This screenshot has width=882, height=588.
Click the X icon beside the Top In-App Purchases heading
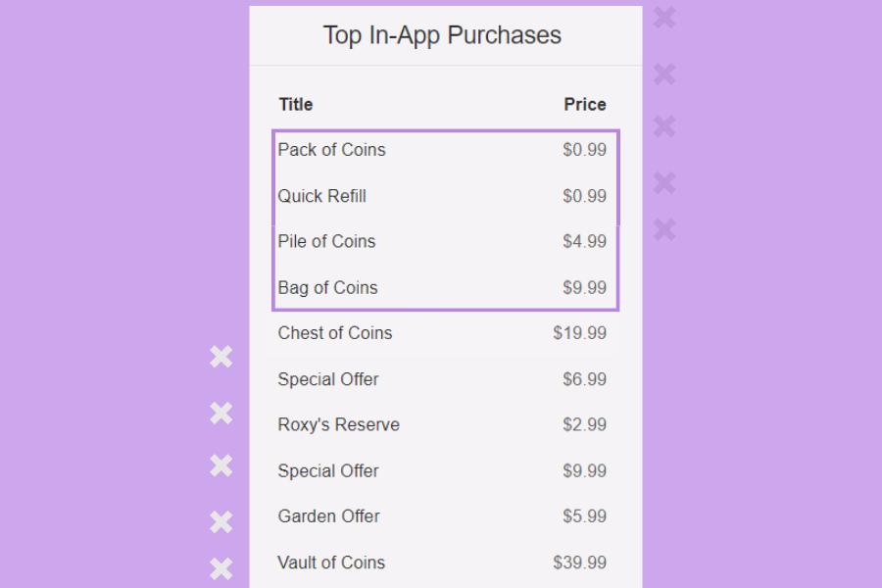(x=664, y=18)
